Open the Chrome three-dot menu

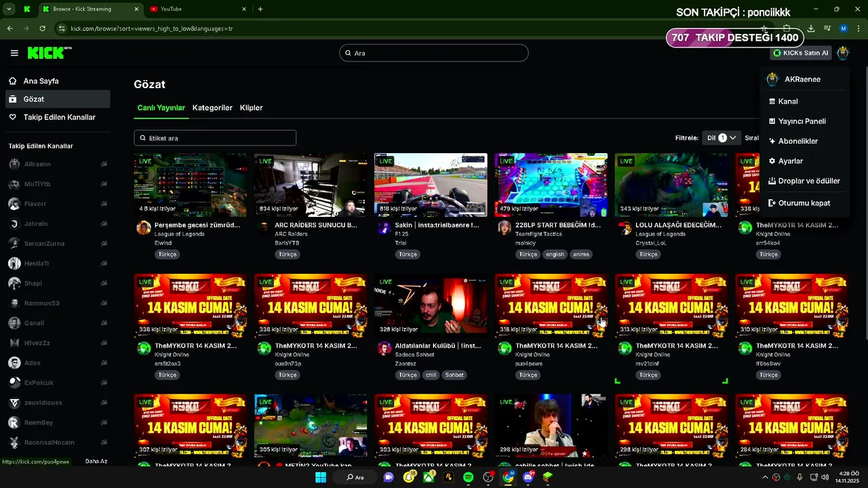point(859,28)
